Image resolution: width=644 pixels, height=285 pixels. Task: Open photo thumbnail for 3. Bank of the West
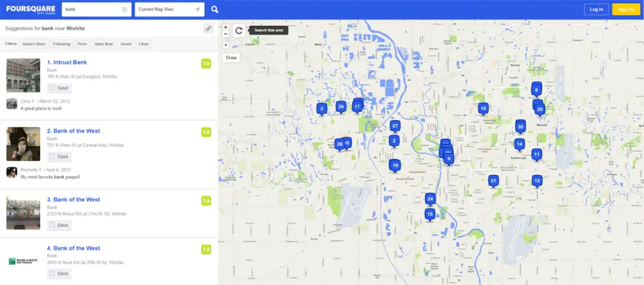coord(23,213)
